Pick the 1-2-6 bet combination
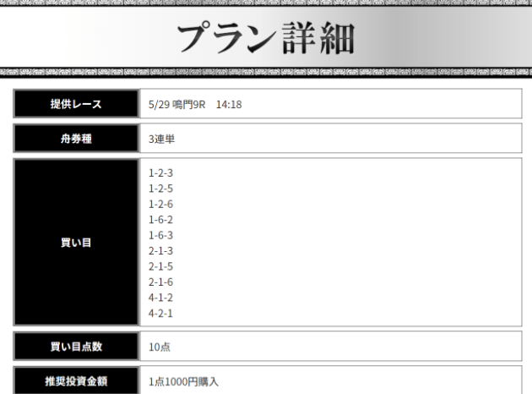 point(160,204)
